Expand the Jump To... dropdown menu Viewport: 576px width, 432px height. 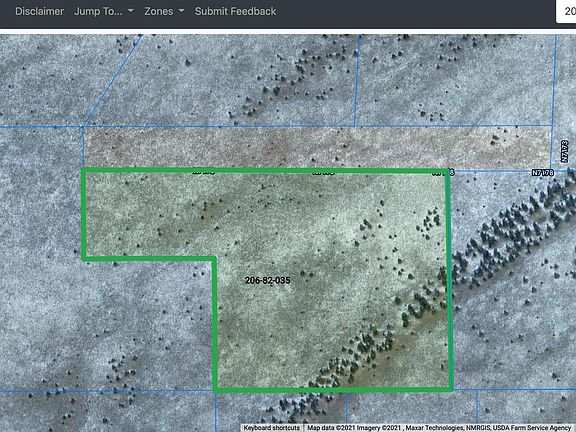pos(104,11)
